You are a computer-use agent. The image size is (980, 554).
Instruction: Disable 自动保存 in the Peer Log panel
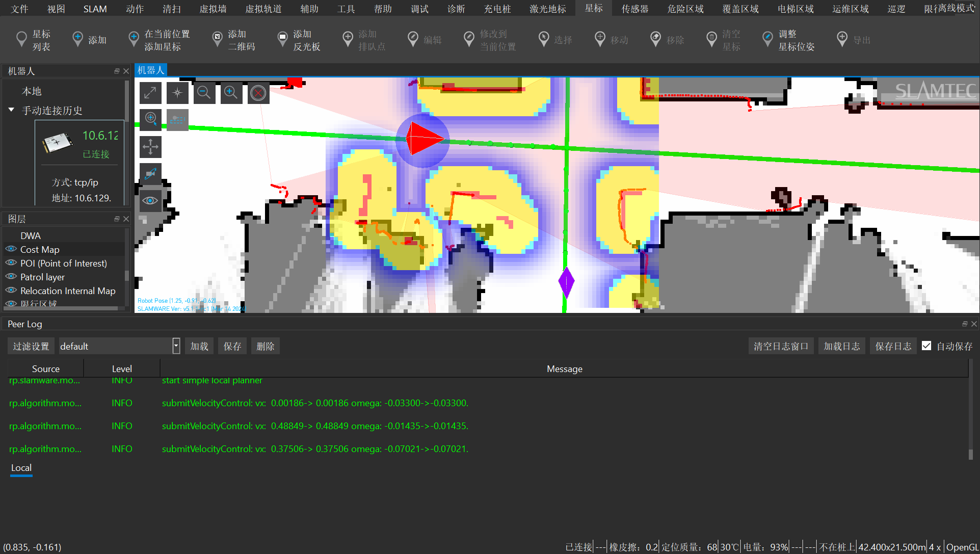click(x=926, y=346)
